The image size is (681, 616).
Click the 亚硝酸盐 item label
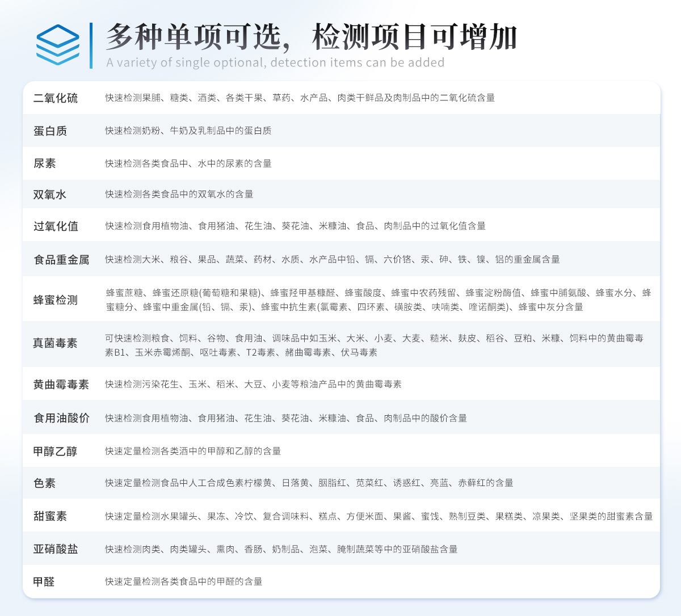click(x=56, y=549)
